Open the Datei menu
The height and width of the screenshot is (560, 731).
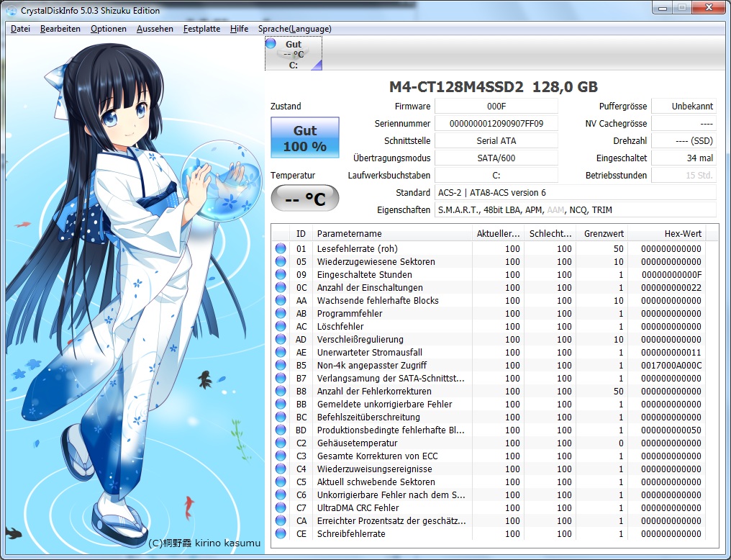[20, 29]
